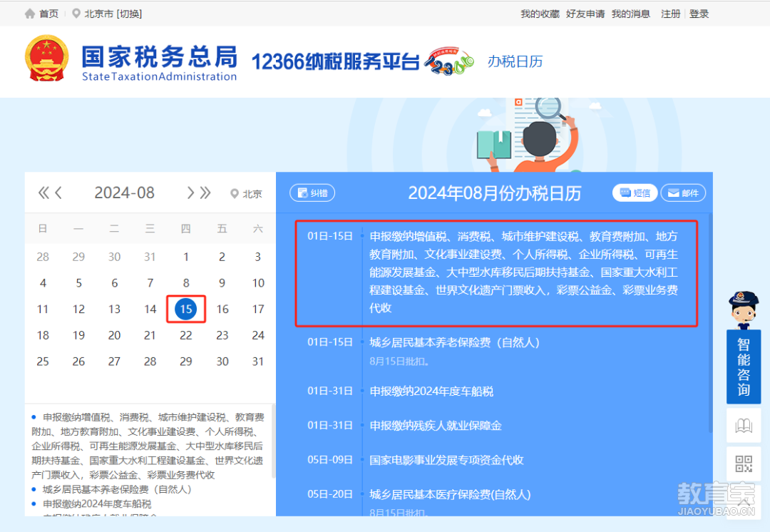Select date 20 in the calendar
770x532 pixels.
point(114,335)
